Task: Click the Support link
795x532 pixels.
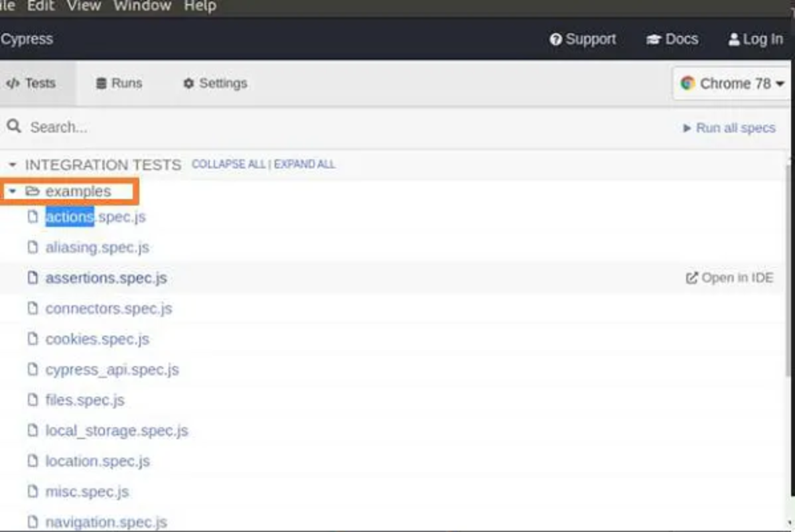Action: tap(583, 39)
